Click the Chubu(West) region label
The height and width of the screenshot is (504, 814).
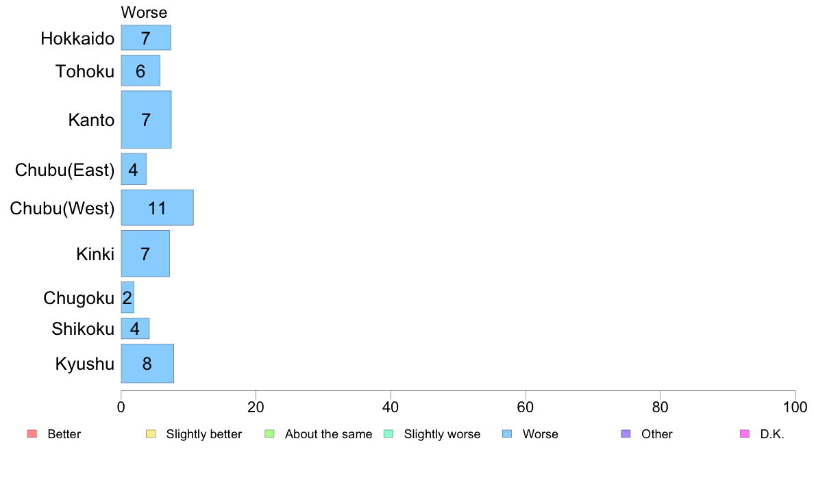pyautogui.click(x=62, y=208)
